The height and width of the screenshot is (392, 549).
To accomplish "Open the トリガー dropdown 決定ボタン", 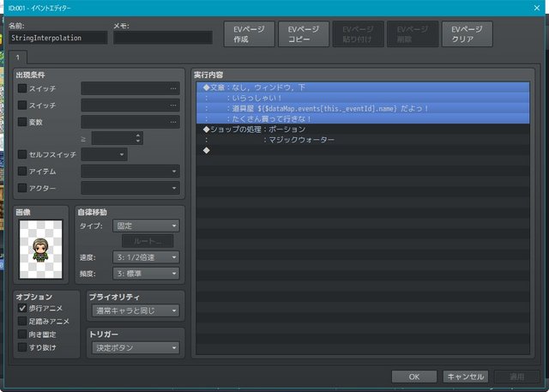I will [x=136, y=347].
